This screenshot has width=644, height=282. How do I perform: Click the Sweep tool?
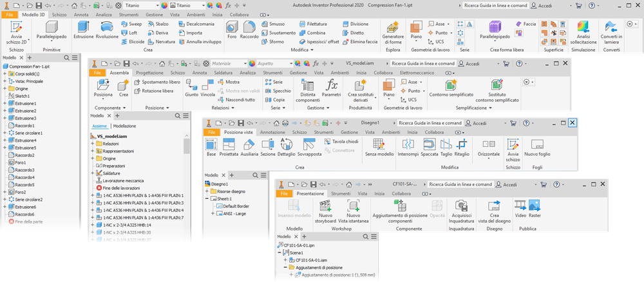131,24
